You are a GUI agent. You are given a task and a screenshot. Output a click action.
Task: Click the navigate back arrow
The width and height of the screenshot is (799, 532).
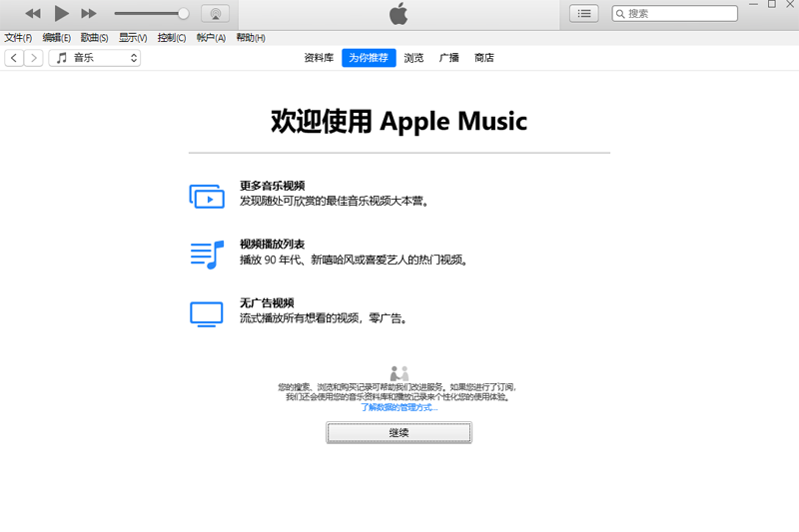pyautogui.click(x=14, y=58)
